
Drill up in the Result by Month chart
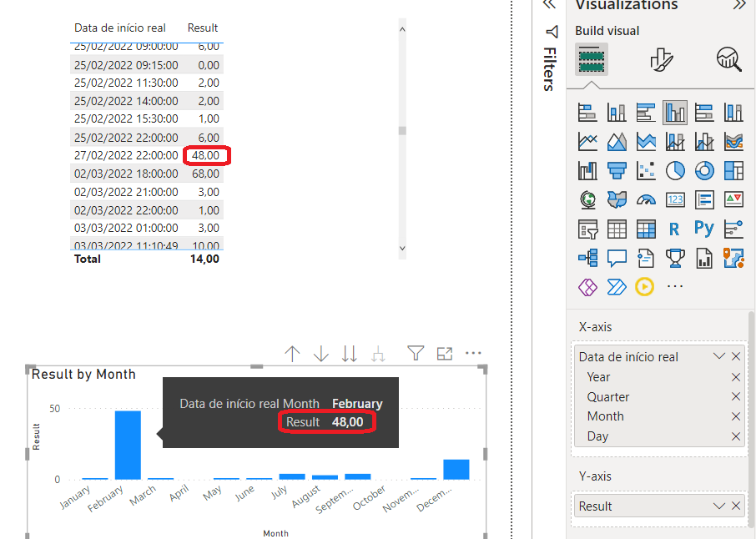click(292, 354)
